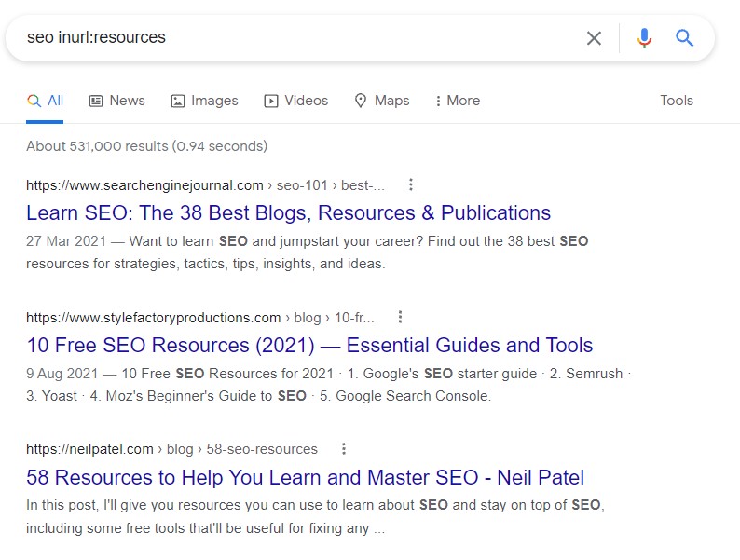Image resolution: width=740 pixels, height=560 pixels.
Task: Open '58 Resources to Help You Learn' result
Action: 306,477
